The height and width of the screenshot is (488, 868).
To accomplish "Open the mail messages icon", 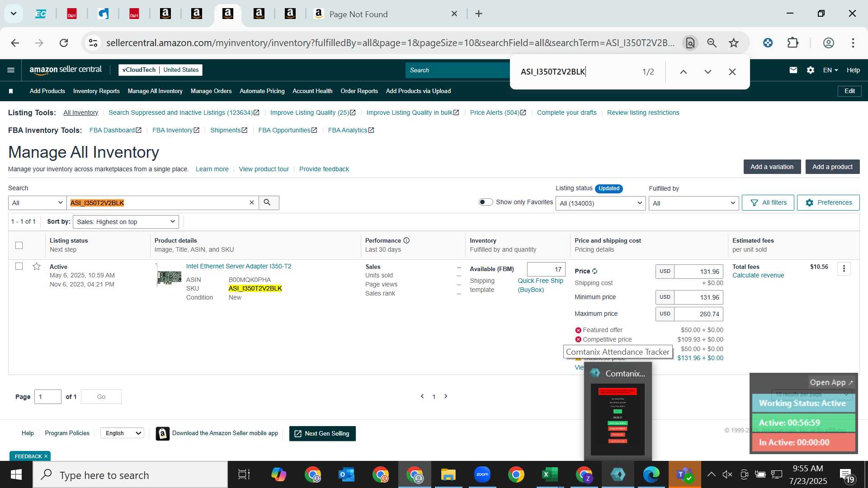I will click(793, 70).
